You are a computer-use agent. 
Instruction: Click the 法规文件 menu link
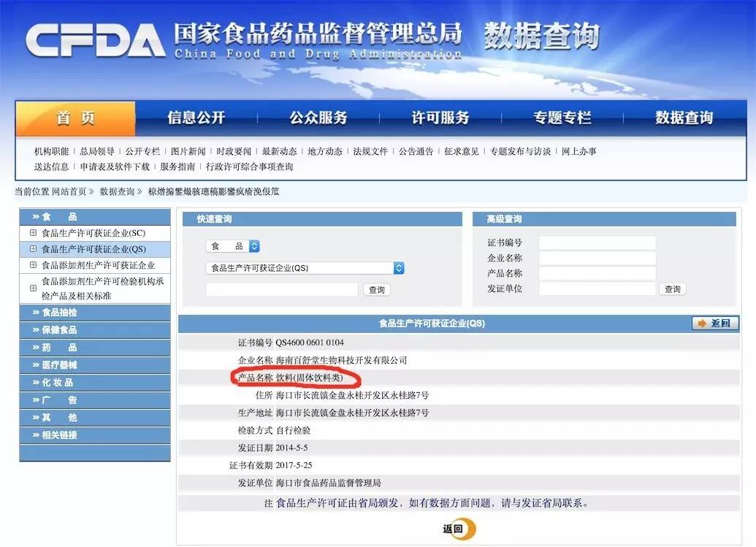click(x=372, y=152)
